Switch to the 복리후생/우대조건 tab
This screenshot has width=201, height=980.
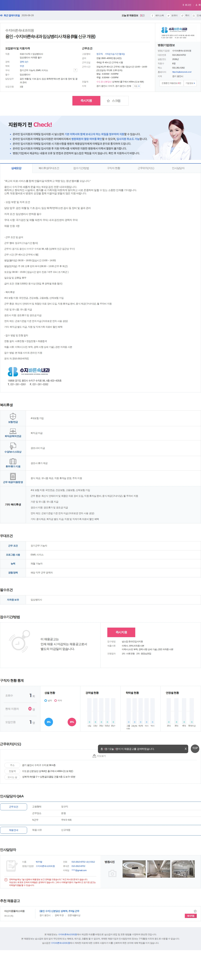tap(49, 168)
